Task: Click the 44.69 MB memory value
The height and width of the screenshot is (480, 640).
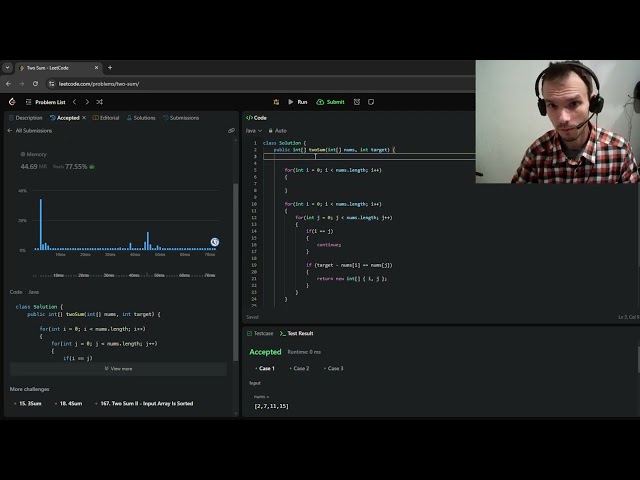Action: [x=33, y=167]
